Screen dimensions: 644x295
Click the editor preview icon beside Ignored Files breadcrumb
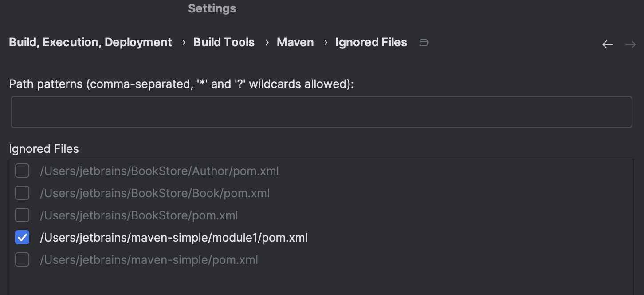(423, 42)
